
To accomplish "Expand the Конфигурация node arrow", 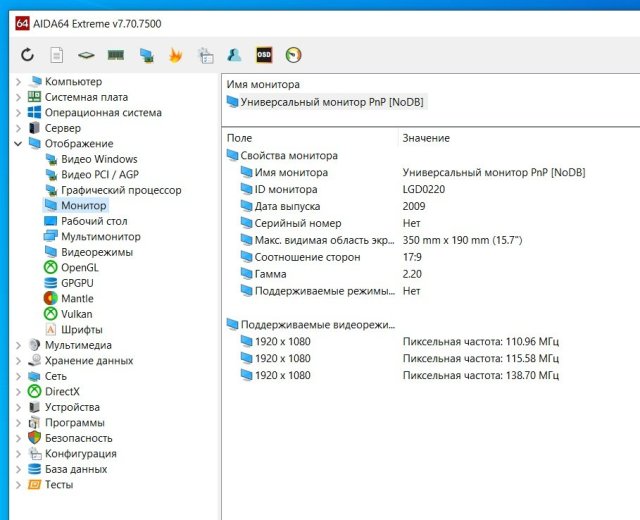I will point(18,454).
